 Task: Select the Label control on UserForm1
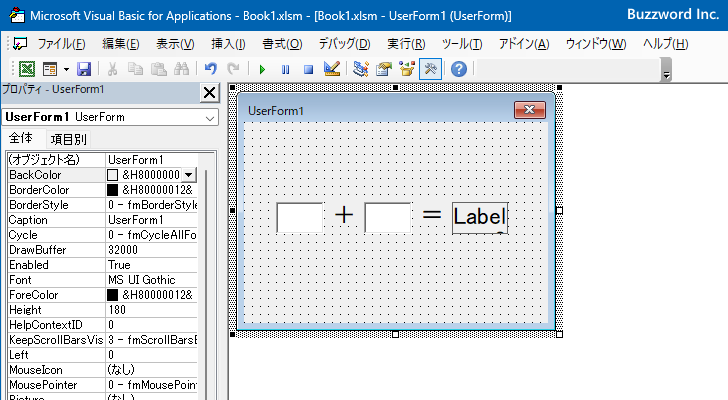pyautogui.click(x=480, y=218)
